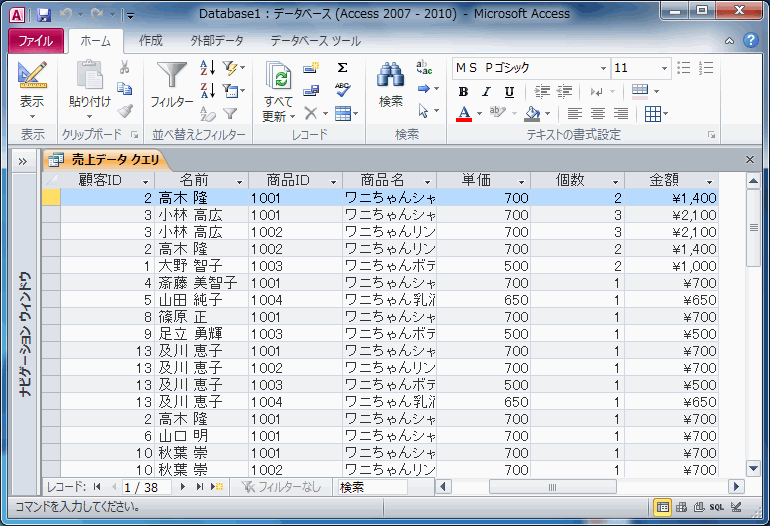
Task: Click the フィルターなし button
Action: tap(281, 487)
